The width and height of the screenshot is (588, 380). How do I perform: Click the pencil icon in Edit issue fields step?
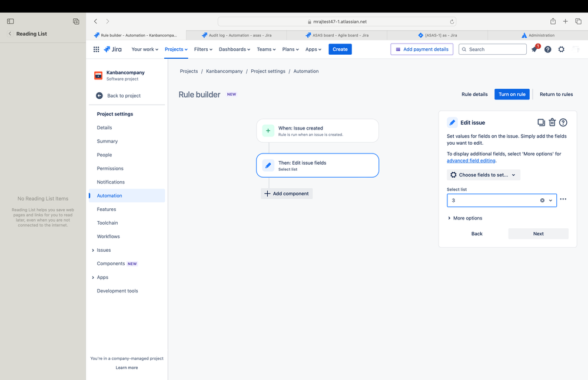tap(268, 165)
